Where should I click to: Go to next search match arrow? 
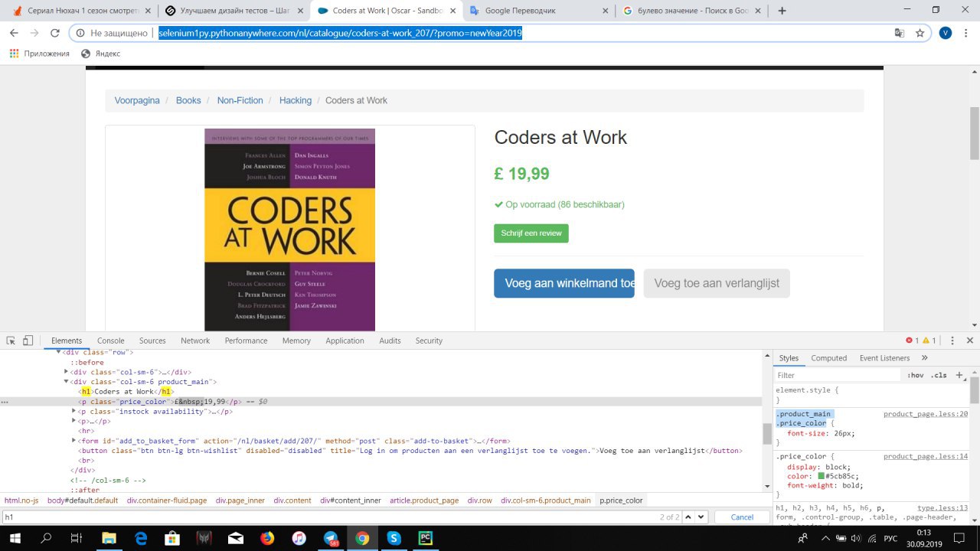[701, 517]
